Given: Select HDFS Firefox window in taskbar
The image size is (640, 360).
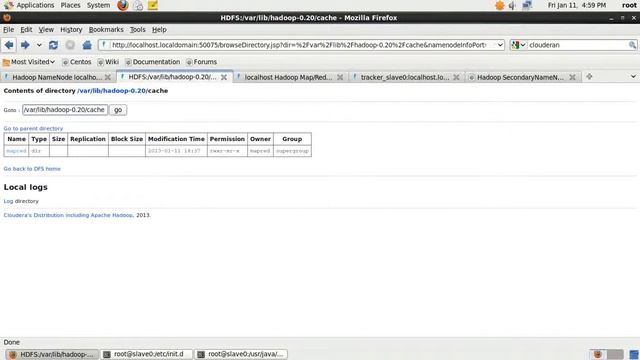Looking at the screenshot, I should pos(52,354).
